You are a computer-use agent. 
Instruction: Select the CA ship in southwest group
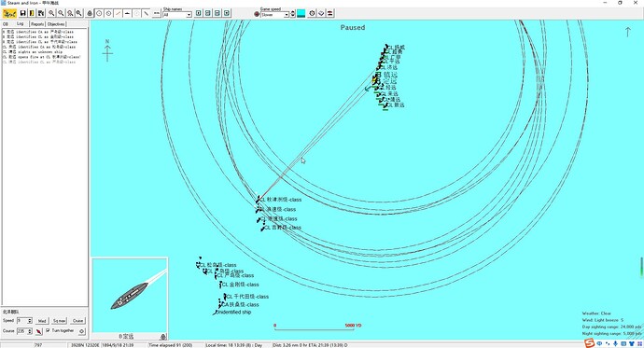(x=240, y=305)
